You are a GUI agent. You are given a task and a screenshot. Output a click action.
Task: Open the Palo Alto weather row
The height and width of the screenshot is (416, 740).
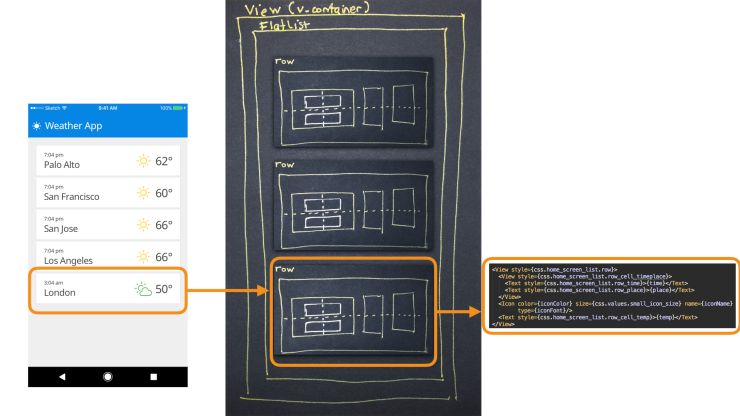(108, 161)
